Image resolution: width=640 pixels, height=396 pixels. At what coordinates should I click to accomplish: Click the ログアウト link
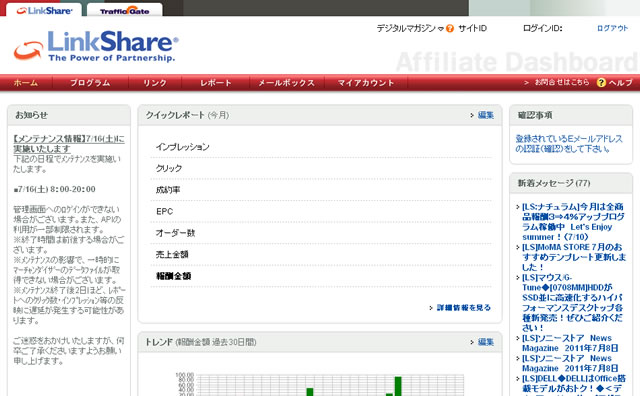[x=612, y=28]
